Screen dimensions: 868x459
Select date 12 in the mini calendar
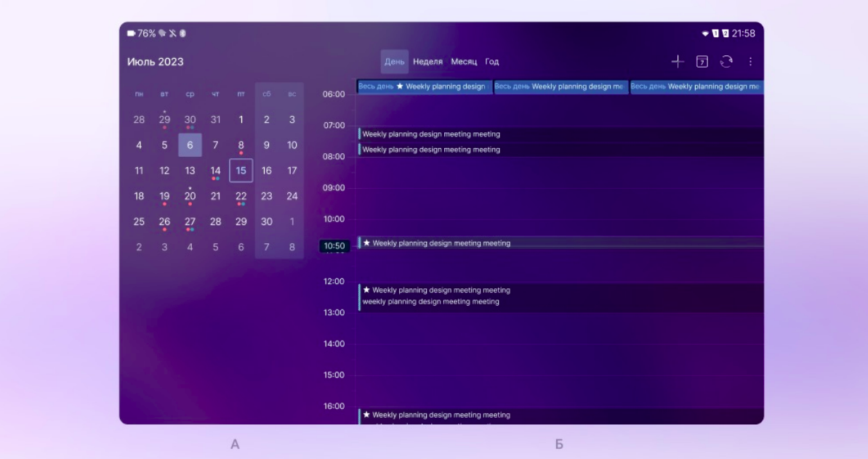(164, 171)
